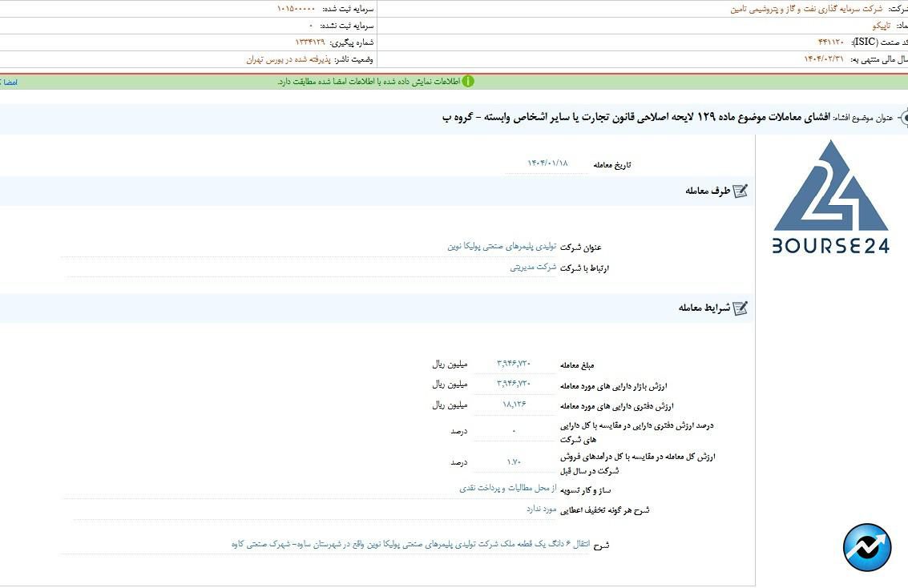This screenshot has width=908, height=588.
Task: Click the blue circular chart arrow icon
Action: pos(867,547)
